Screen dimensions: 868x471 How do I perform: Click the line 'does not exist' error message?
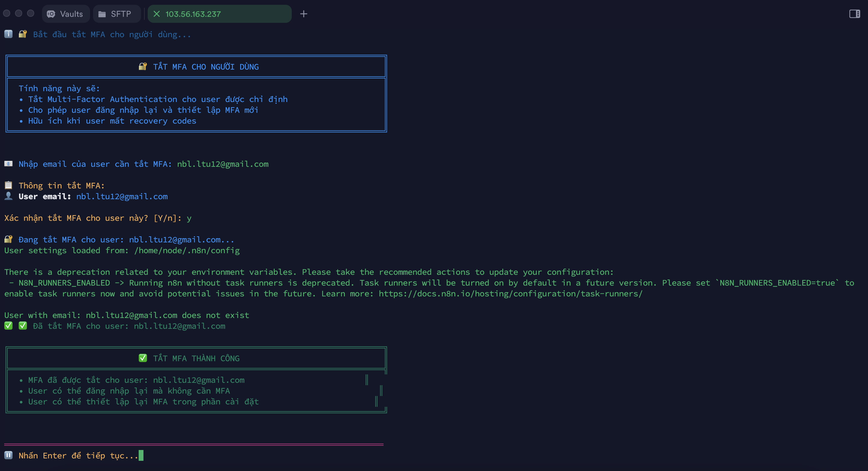click(127, 315)
